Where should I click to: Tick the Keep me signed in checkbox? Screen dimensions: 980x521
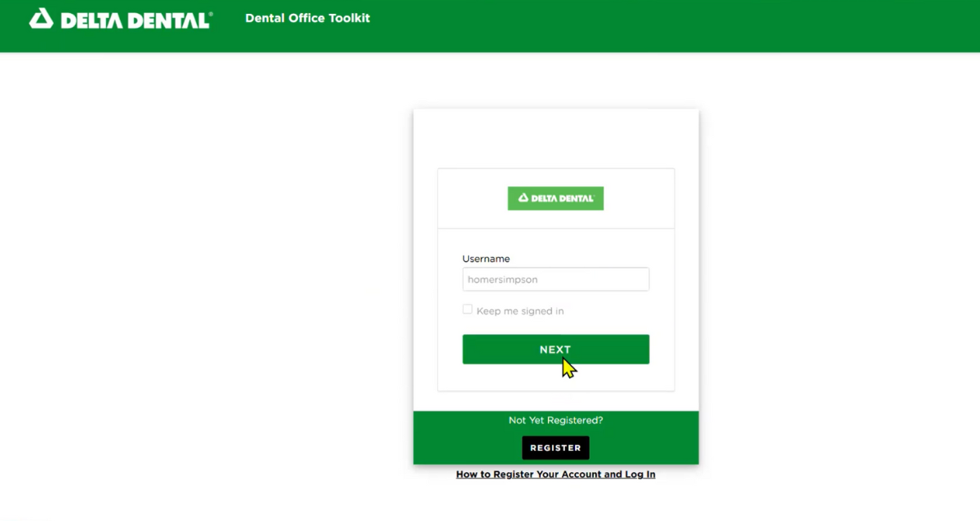point(467,309)
